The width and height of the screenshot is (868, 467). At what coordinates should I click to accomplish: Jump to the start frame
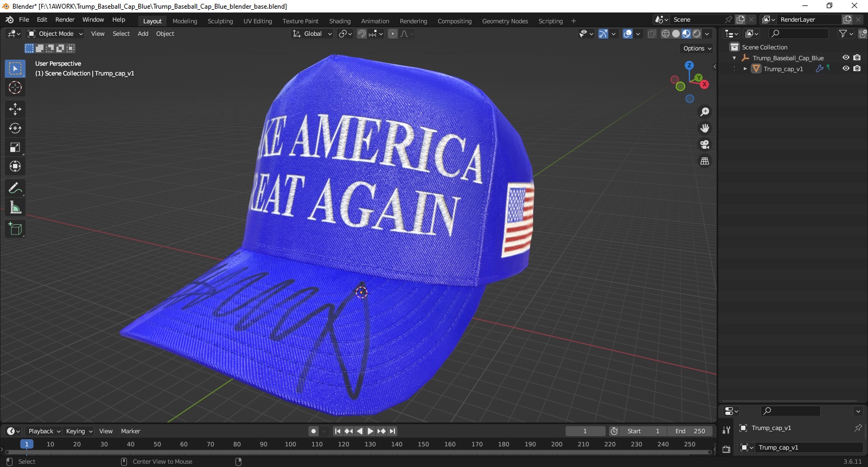337,431
